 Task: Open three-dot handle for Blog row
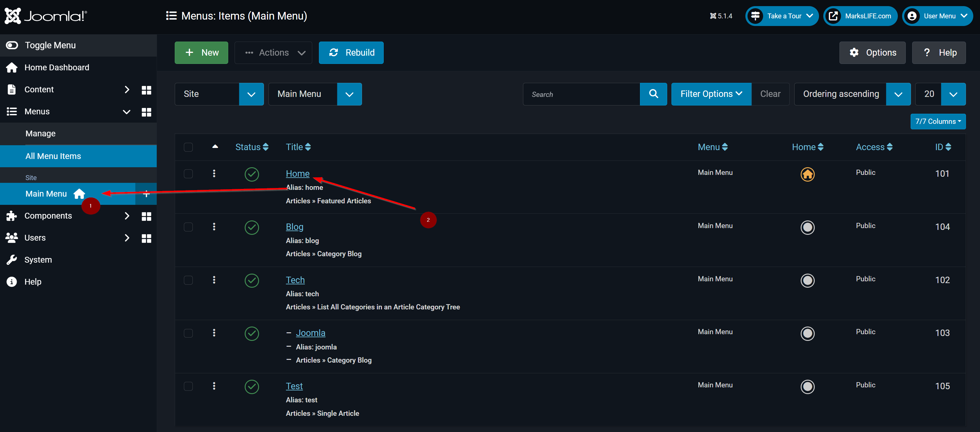pyautogui.click(x=214, y=227)
